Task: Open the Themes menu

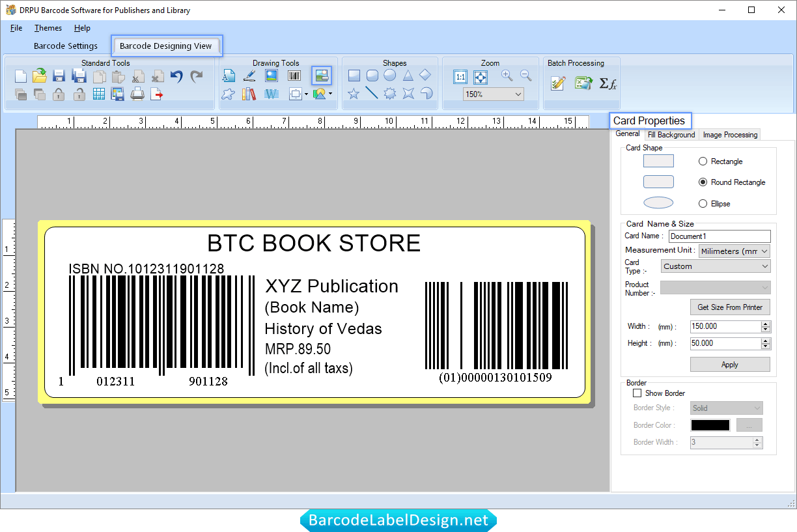Action: pyautogui.click(x=48, y=28)
